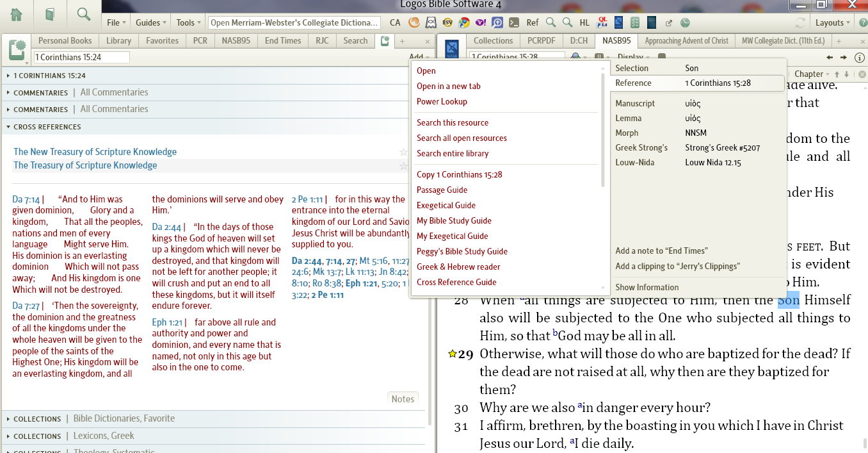Open the Guides menu
868x453 pixels.
[150, 22]
